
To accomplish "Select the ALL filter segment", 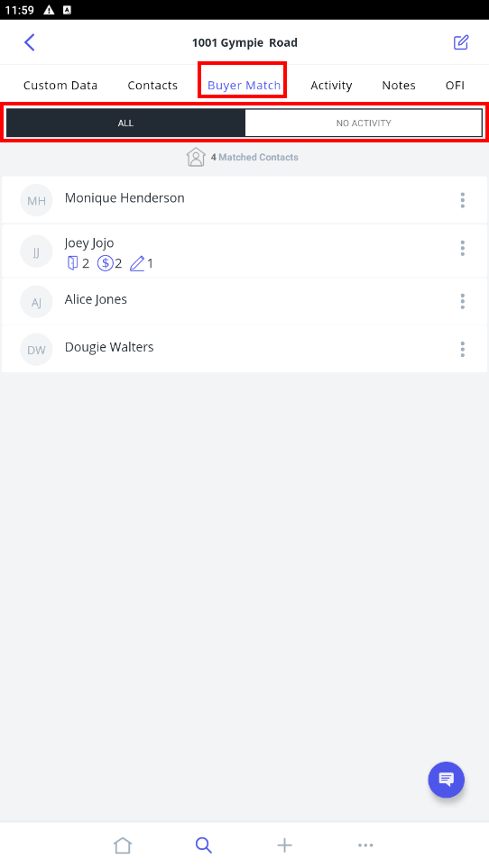I will point(125,123).
